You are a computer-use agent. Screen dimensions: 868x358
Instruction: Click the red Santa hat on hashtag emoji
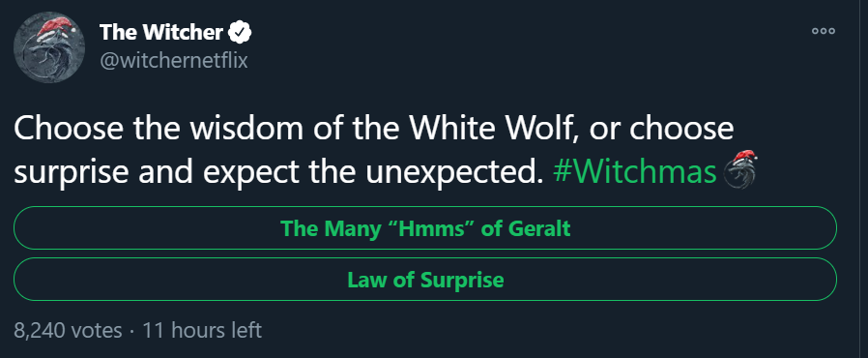coord(744,157)
